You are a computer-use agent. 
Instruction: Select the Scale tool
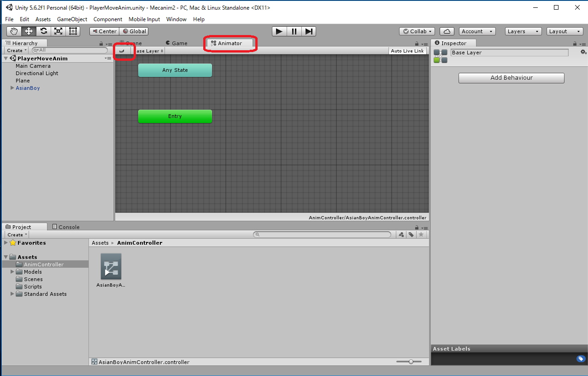[x=58, y=31]
